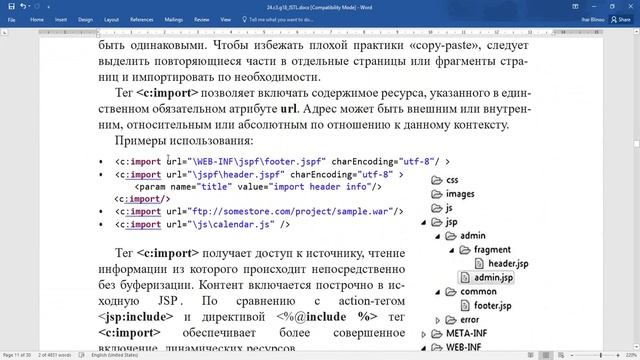Go to the References tab
This screenshot has width=640, height=360.
142,20
